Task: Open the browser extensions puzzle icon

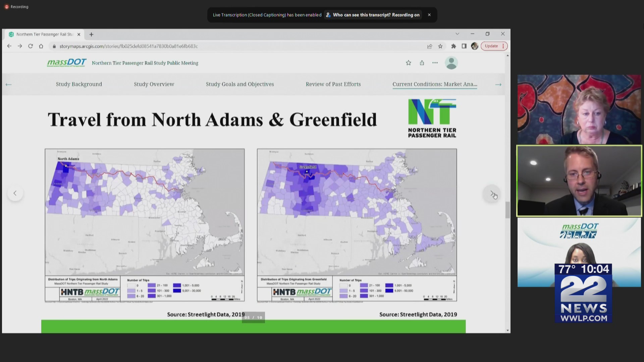Action: pos(453,46)
